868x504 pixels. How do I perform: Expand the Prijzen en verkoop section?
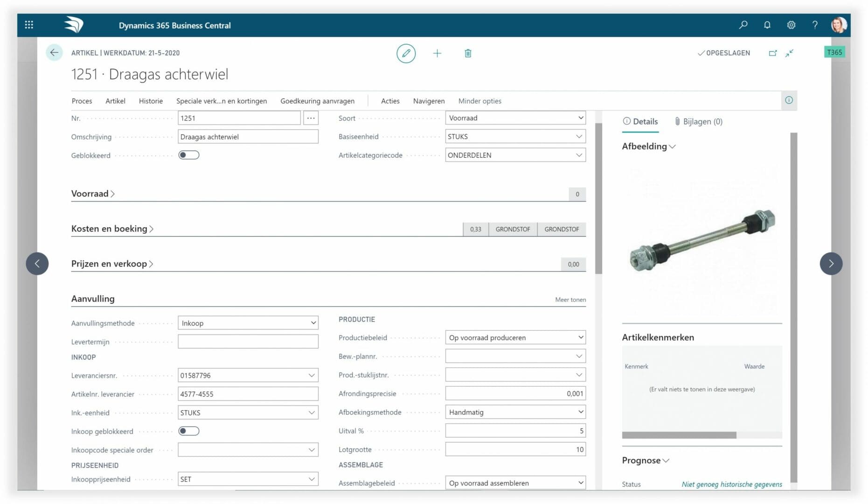click(112, 264)
